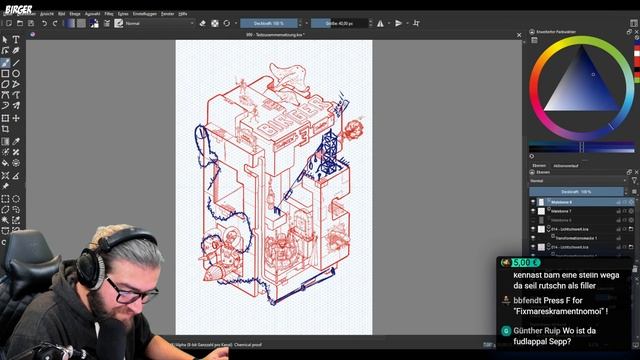Open the vertical mirror options arrow
Image resolution: width=640 pixels, height=360 pixels.
[407, 23]
